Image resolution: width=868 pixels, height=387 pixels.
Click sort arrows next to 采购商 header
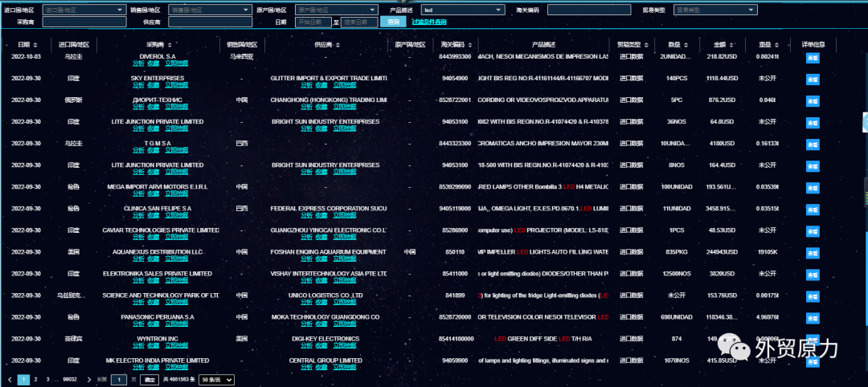[169, 45]
